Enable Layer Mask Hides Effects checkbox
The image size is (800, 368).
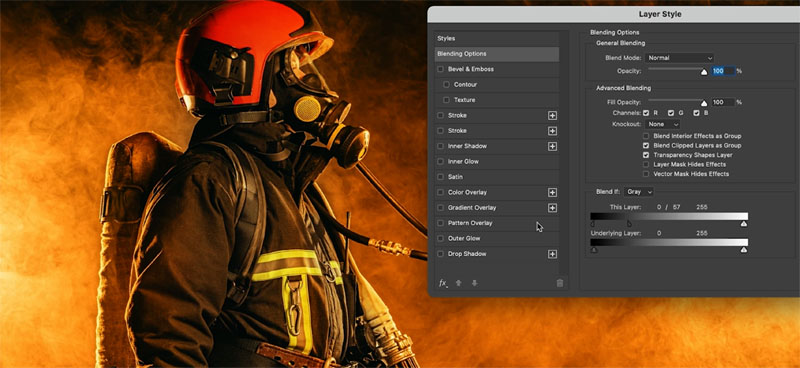646,164
